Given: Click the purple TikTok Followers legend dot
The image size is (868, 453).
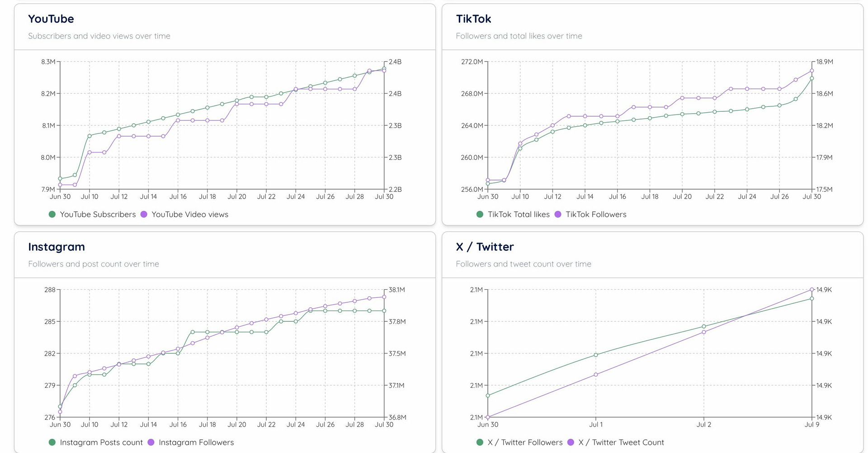Looking at the screenshot, I should point(558,215).
